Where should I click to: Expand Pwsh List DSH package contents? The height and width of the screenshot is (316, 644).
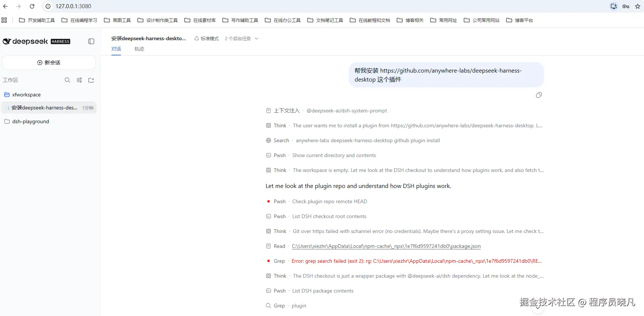(310, 291)
